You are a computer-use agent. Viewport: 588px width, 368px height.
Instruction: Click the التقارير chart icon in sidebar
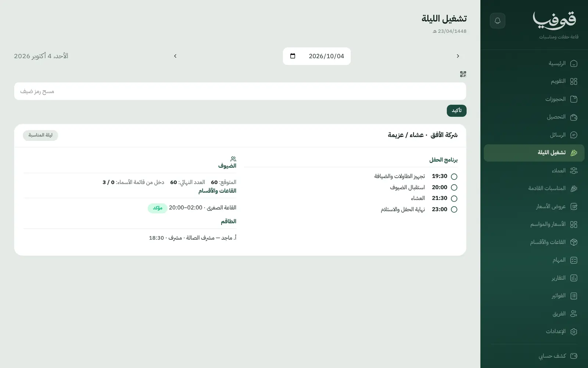click(x=574, y=278)
